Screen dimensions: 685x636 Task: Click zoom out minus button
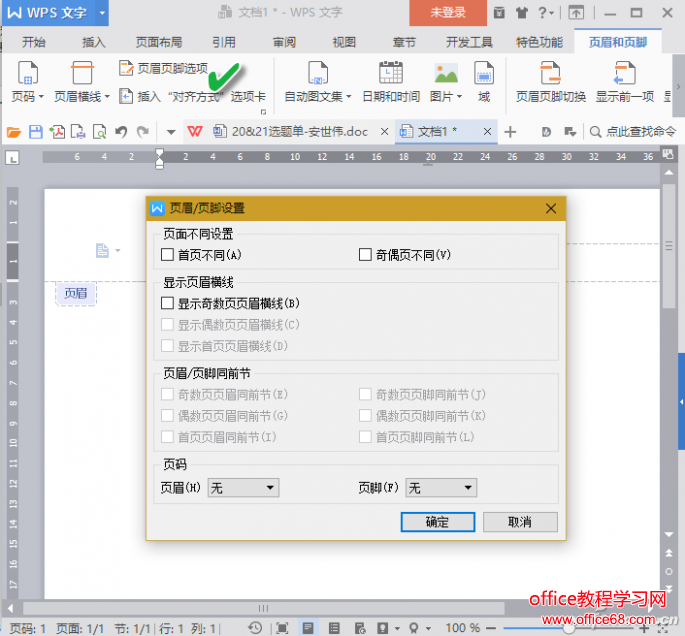point(491,628)
